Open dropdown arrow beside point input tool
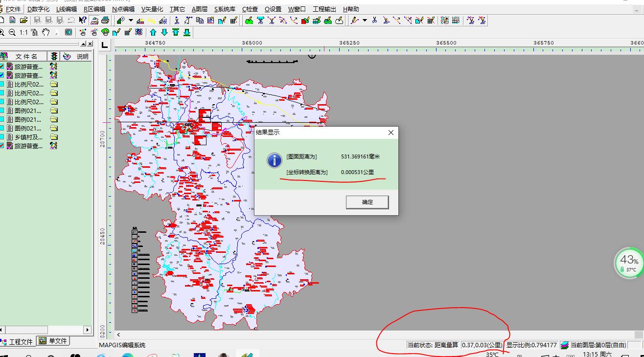644x357 pixels. (131, 21)
